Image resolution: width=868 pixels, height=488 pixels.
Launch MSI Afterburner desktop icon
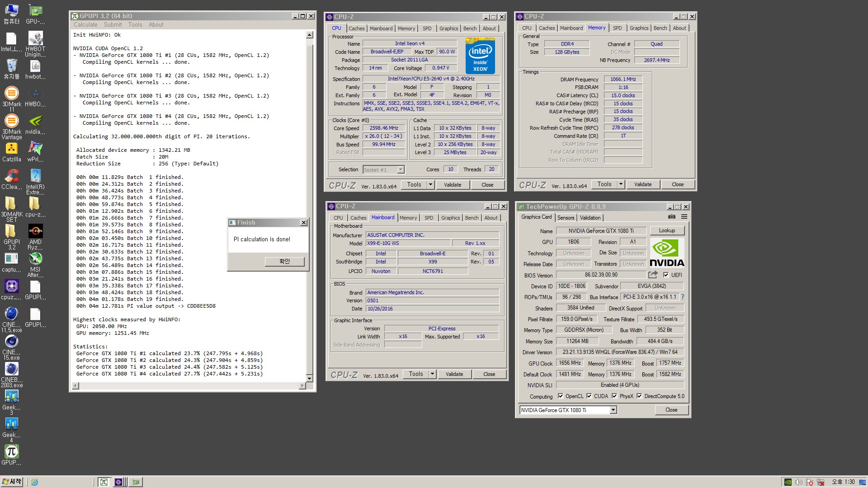[x=35, y=264]
